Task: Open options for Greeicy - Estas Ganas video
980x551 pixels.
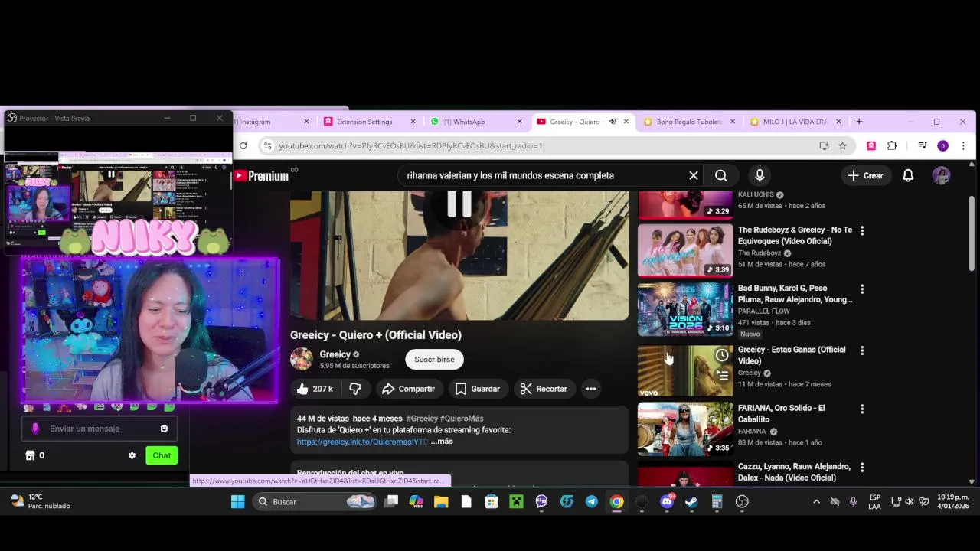Action: pyautogui.click(x=862, y=350)
